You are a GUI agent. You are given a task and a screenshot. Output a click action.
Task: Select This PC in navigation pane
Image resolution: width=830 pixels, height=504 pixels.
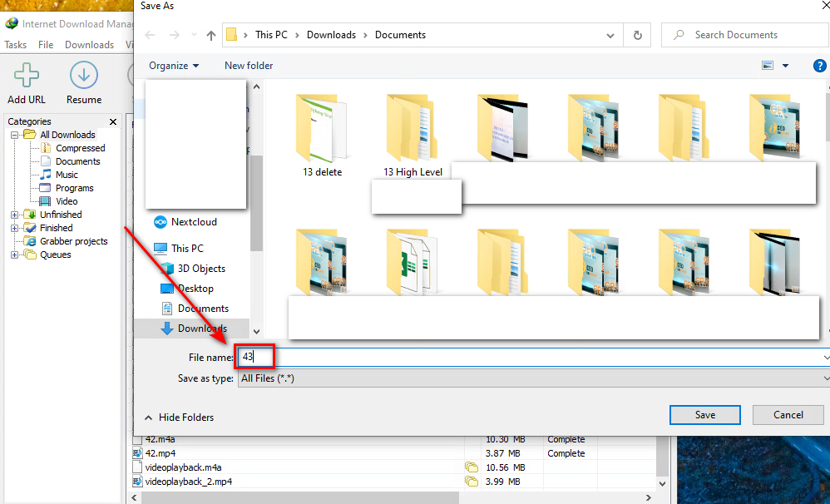[x=187, y=249]
